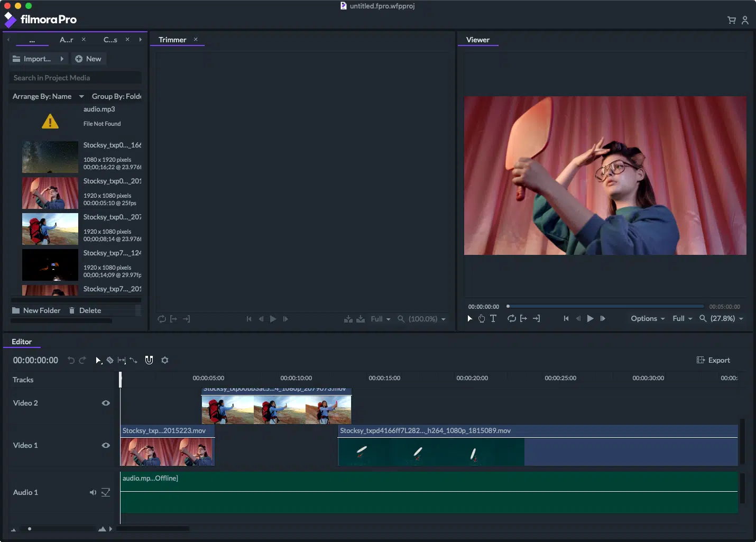
Task: Click the loop playback icon in the Viewer
Action: (511, 318)
